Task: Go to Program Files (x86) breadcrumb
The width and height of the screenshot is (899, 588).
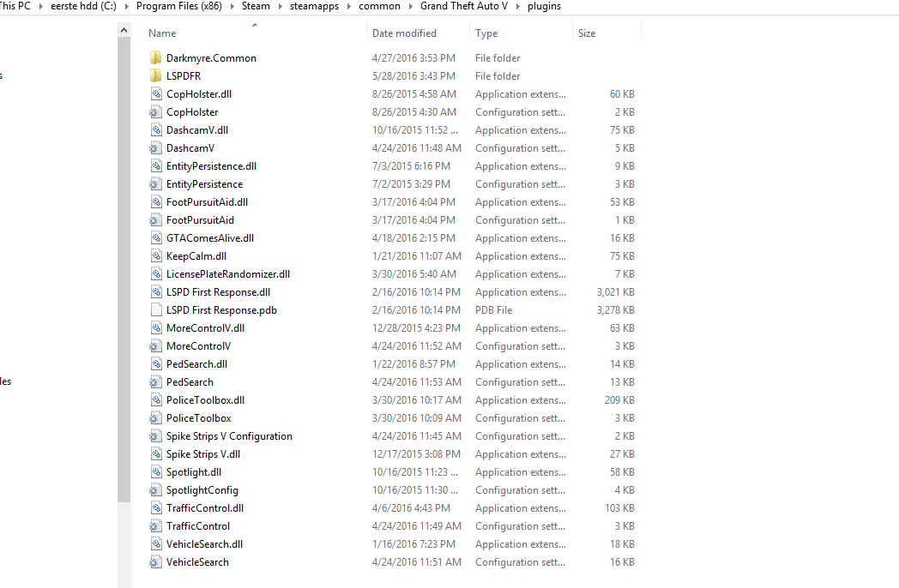Action: [179, 6]
